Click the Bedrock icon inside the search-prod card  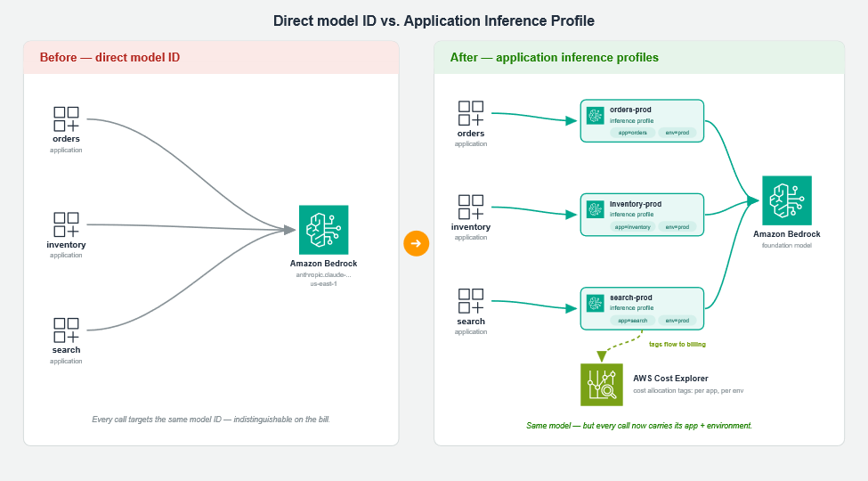pyautogui.click(x=595, y=303)
